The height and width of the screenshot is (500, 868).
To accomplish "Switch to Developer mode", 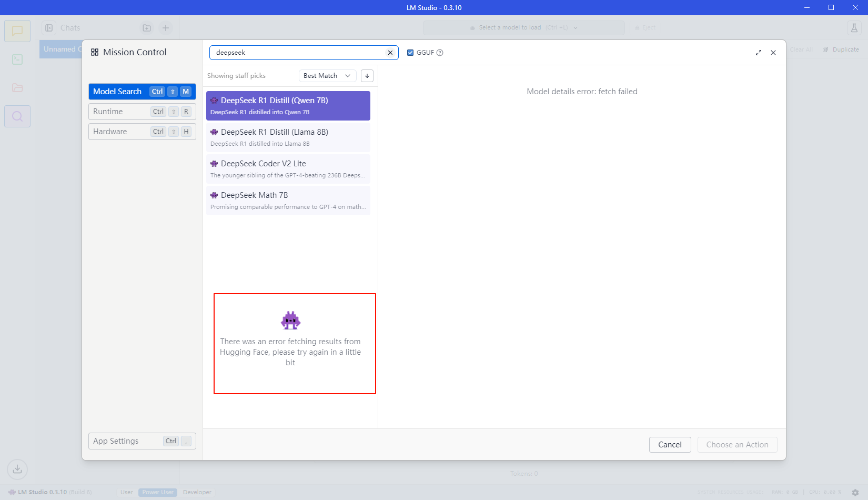I will tap(197, 492).
